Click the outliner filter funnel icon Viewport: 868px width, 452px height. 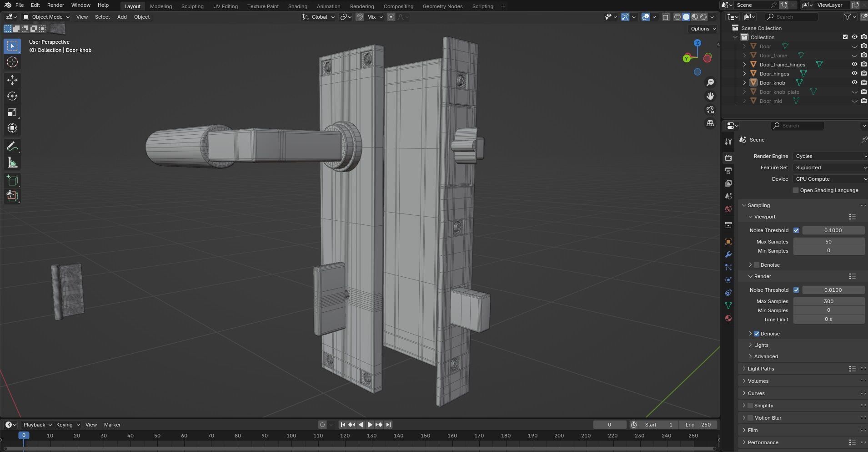848,17
